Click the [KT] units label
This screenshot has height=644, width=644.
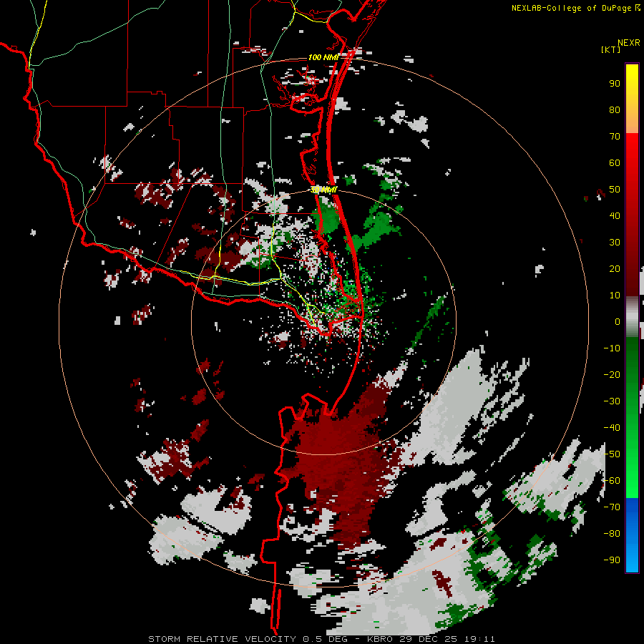click(x=611, y=49)
